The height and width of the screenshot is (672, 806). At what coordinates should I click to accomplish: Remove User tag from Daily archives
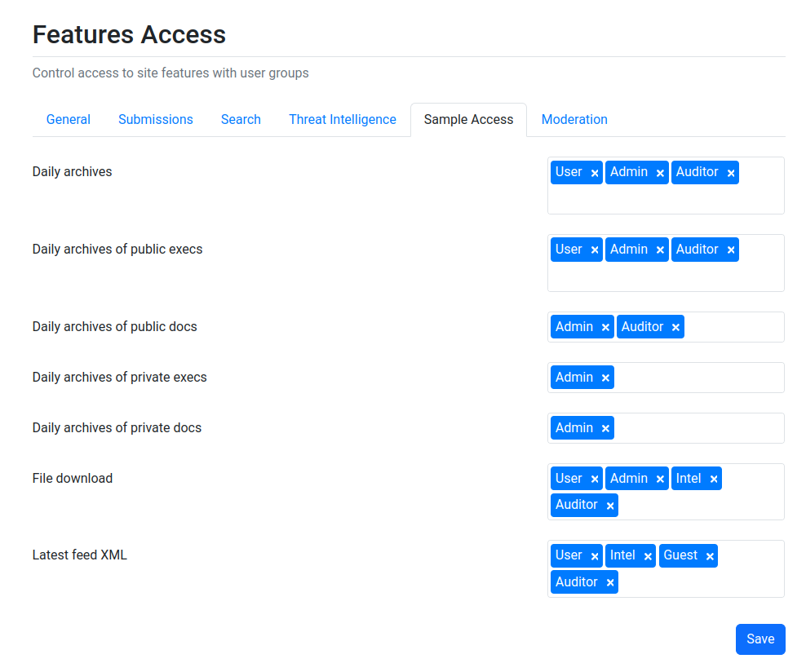[x=594, y=173]
